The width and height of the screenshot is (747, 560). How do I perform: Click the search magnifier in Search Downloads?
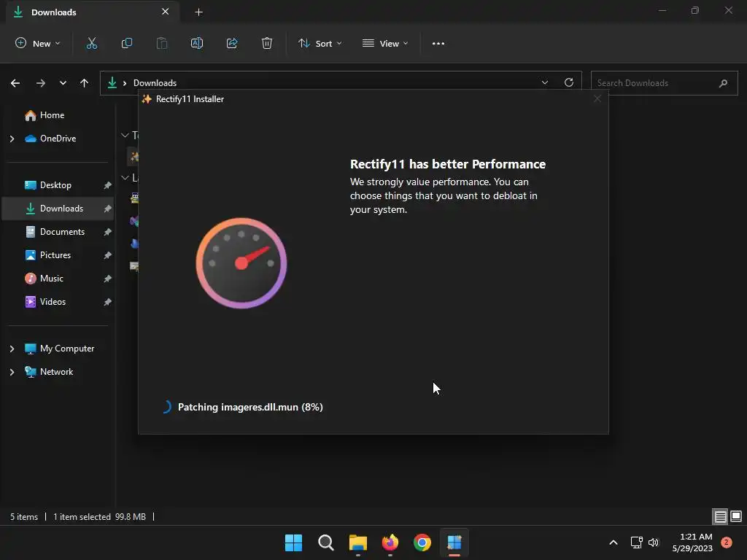point(723,83)
